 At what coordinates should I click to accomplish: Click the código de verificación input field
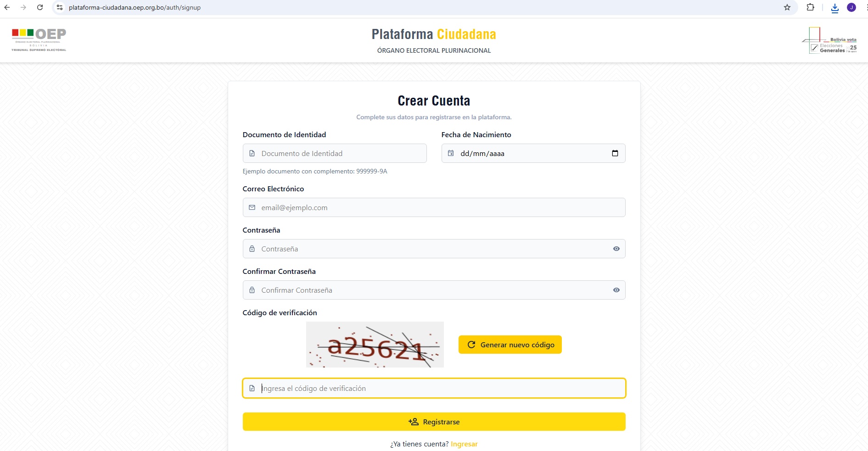(434, 388)
